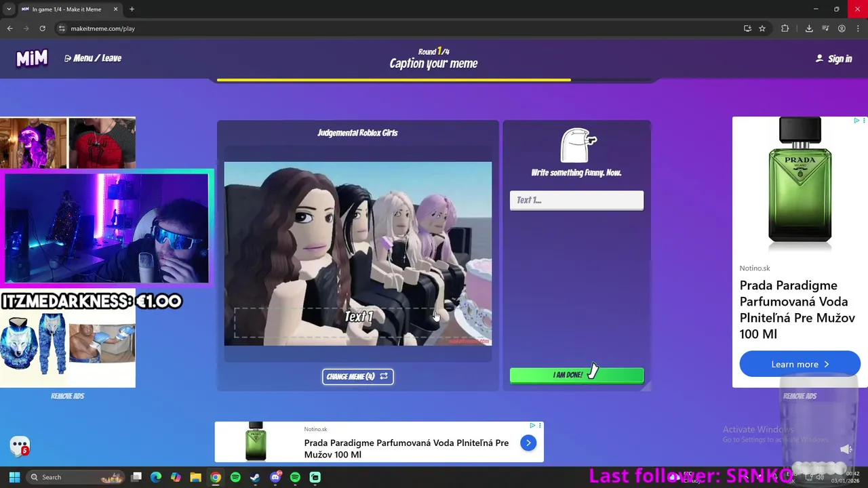
Task: Open Copilot from the taskbar
Action: coord(176,477)
